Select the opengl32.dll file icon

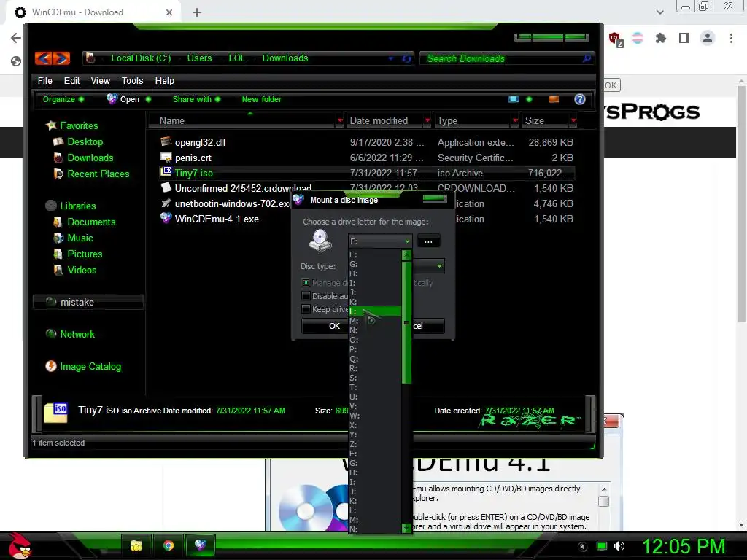point(166,141)
